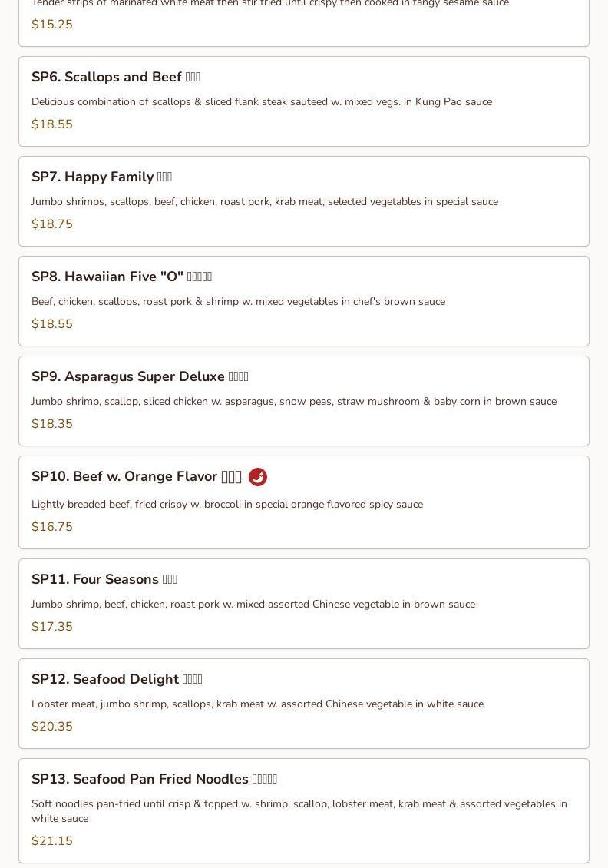
Task: Click Hawaiian Five "O" chef's brown sauce description
Action: (238, 301)
